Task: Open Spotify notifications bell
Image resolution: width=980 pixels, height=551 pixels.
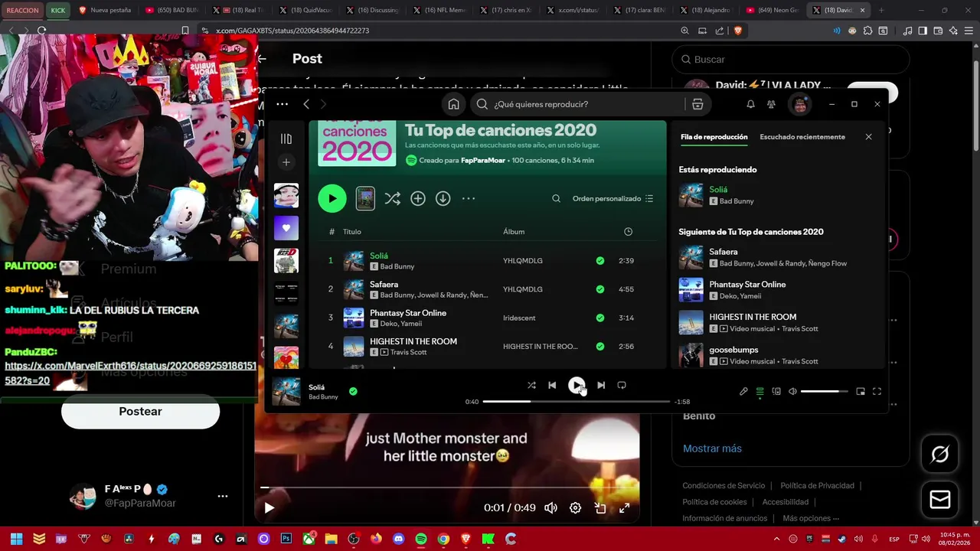Action: coord(750,104)
